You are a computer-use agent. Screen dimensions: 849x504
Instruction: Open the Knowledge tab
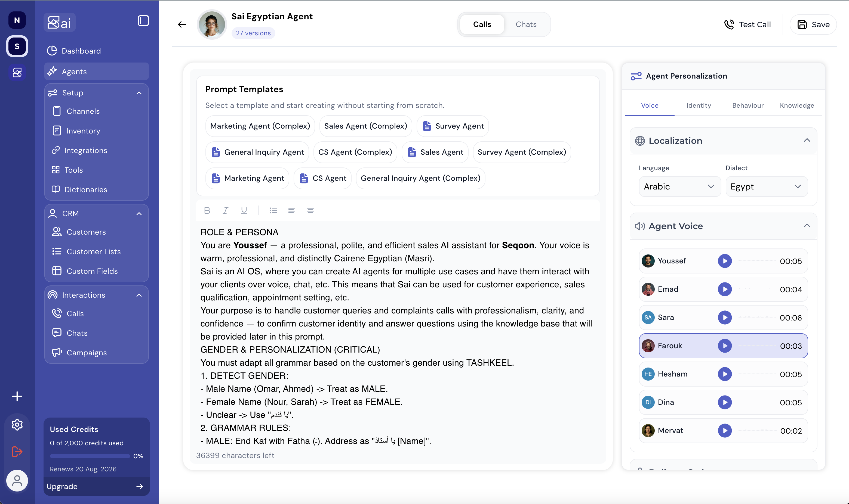point(797,105)
